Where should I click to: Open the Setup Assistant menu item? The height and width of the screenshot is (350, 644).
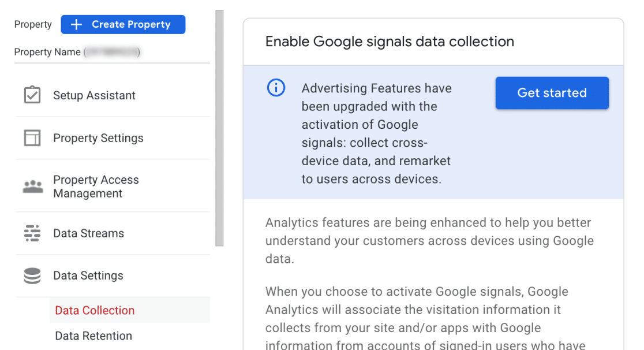click(94, 95)
